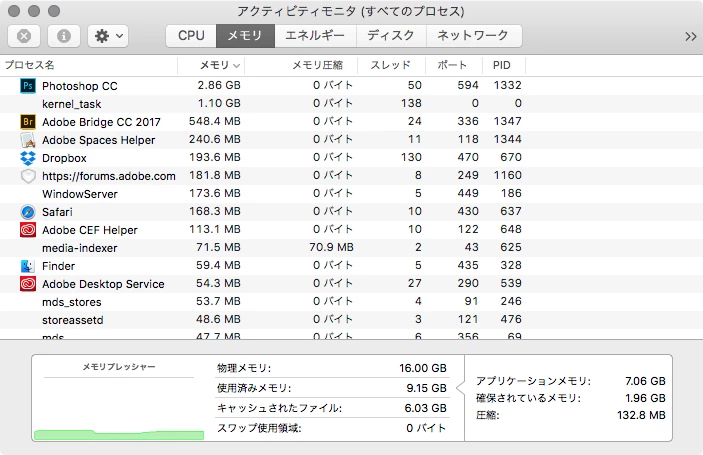Select the Adobe CEF Helper name
This screenshot has height=455, width=703.
90,230
